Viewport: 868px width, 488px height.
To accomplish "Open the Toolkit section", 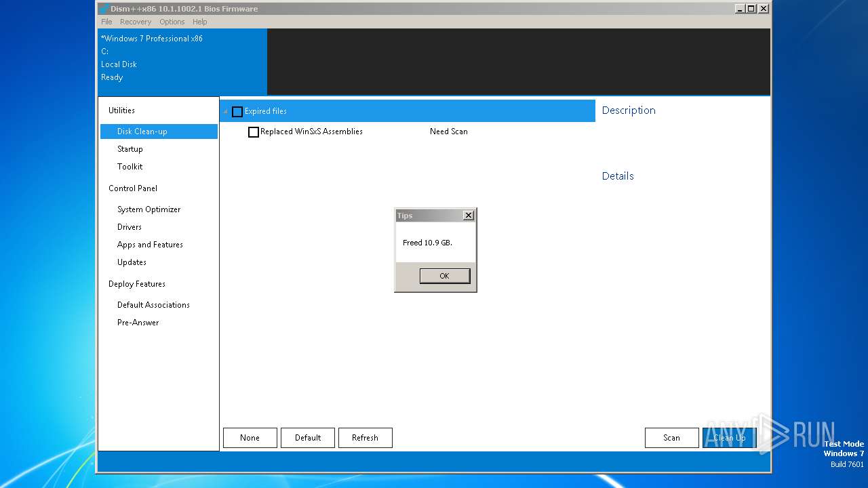I will pos(130,167).
